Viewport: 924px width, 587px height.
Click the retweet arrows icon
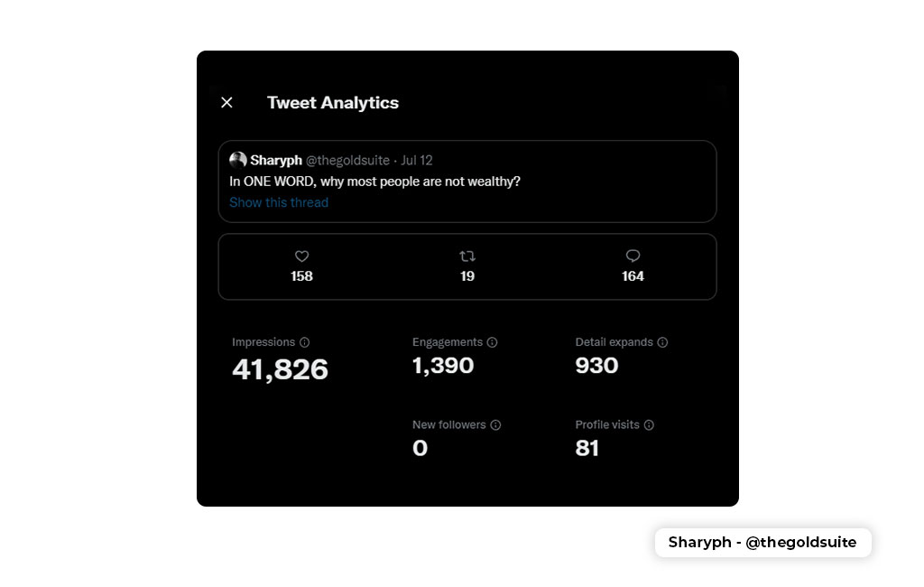[x=467, y=256]
